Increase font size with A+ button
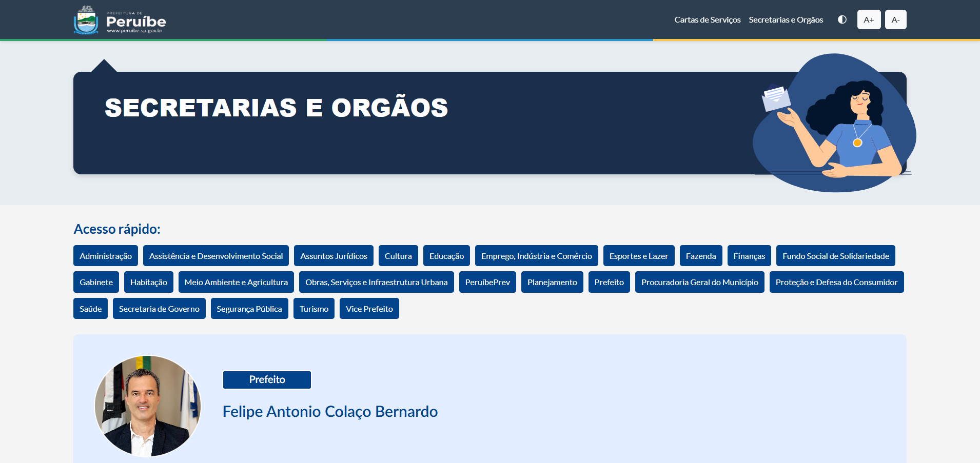This screenshot has height=463, width=980. 869,19
